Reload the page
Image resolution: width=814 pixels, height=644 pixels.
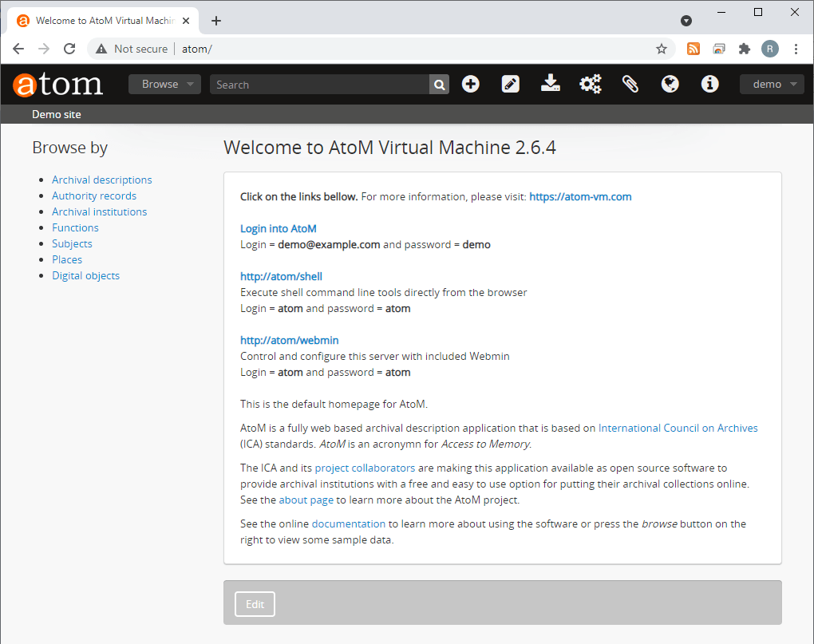tap(69, 49)
